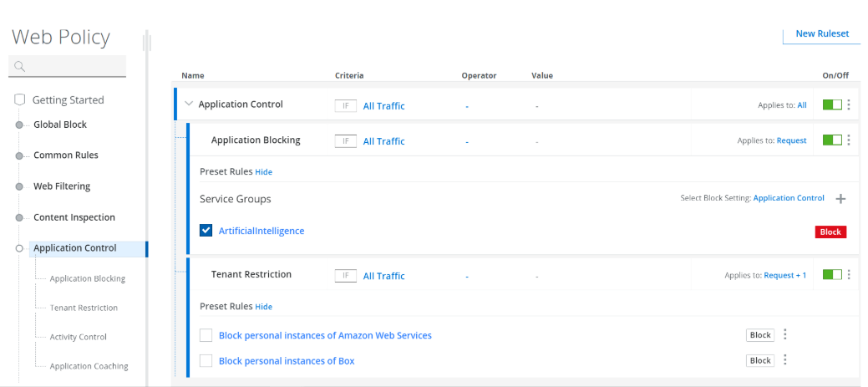
Task: Select Global Block in sidebar
Action: click(60, 125)
